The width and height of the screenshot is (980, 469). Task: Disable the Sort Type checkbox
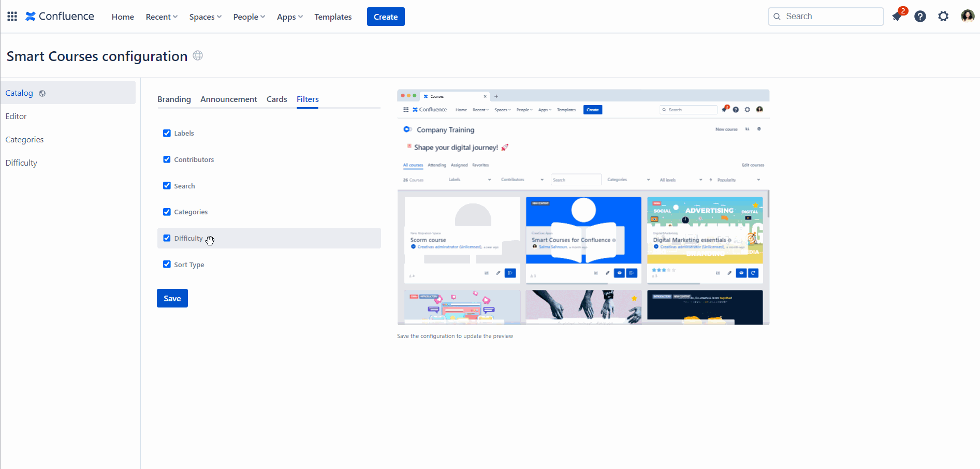tap(167, 265)
